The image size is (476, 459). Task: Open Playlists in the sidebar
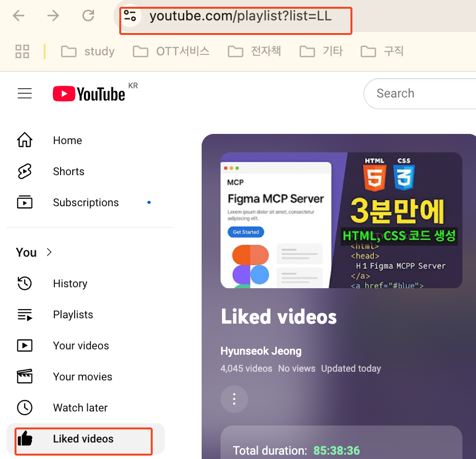(x=73, y=314)
